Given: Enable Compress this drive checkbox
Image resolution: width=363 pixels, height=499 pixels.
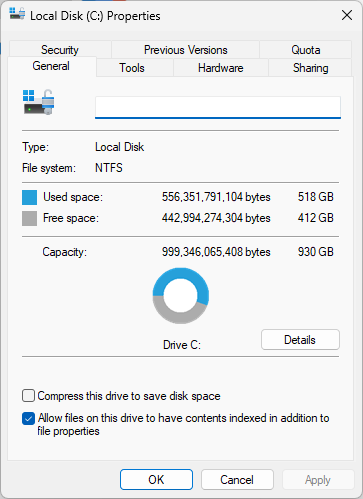Looking at the screenshot, I should click(28, 396).
